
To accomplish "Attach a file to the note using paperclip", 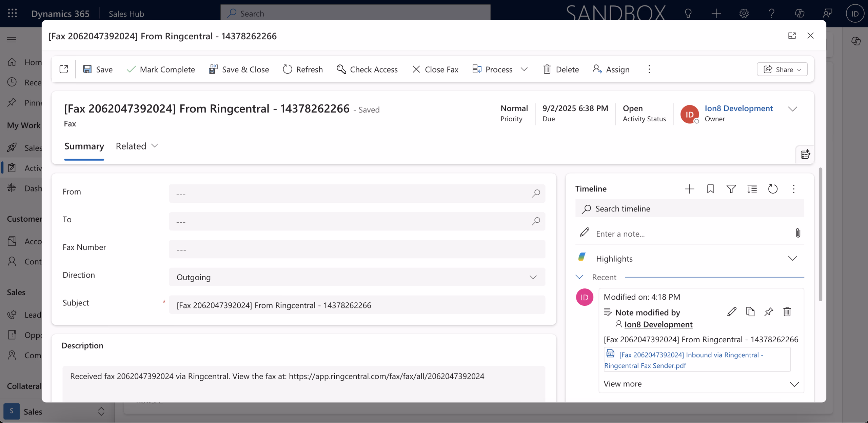I will click(x=797, y=233).
